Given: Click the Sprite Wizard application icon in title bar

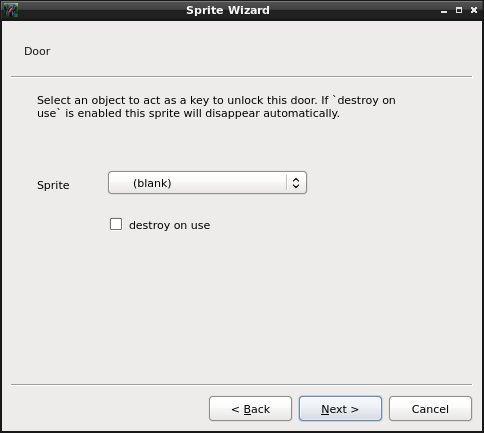Looking at the screenshot, I should (11, 10).
